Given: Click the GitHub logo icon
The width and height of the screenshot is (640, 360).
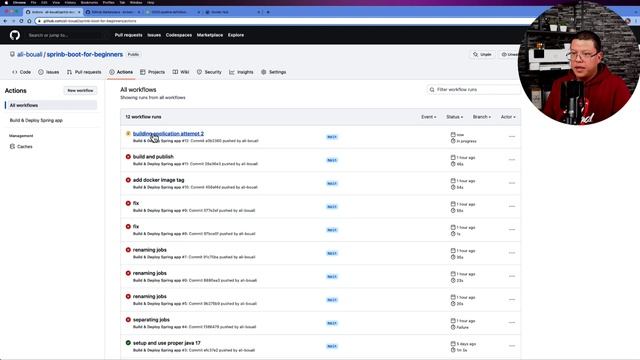Looking at the screenshot, I should pyautogui.click(x=15, y=35).
